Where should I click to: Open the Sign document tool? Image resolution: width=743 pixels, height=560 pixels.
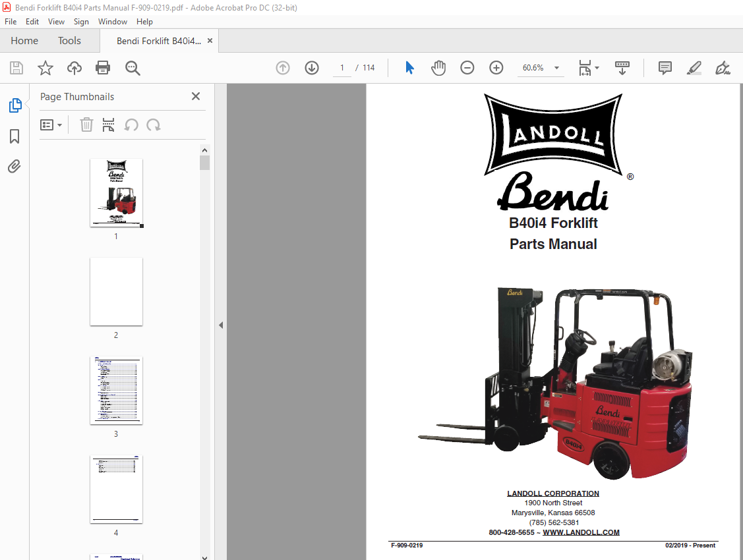pos(723,68)
